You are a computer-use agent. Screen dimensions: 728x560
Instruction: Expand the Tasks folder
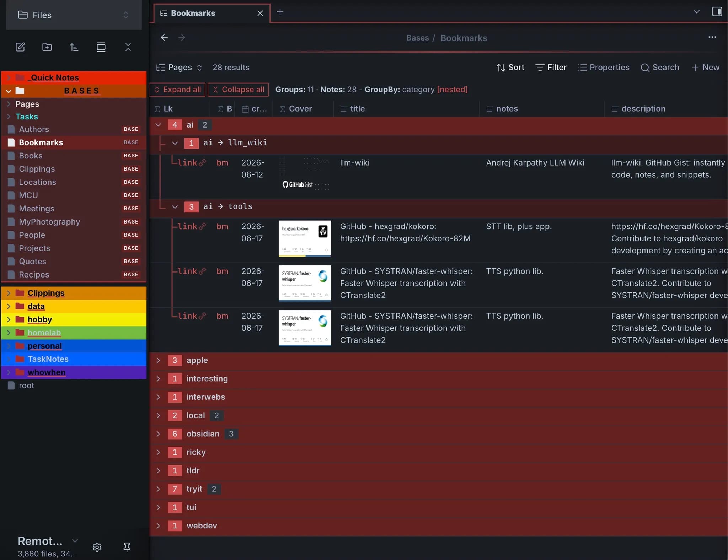click(x=74, y=117)
